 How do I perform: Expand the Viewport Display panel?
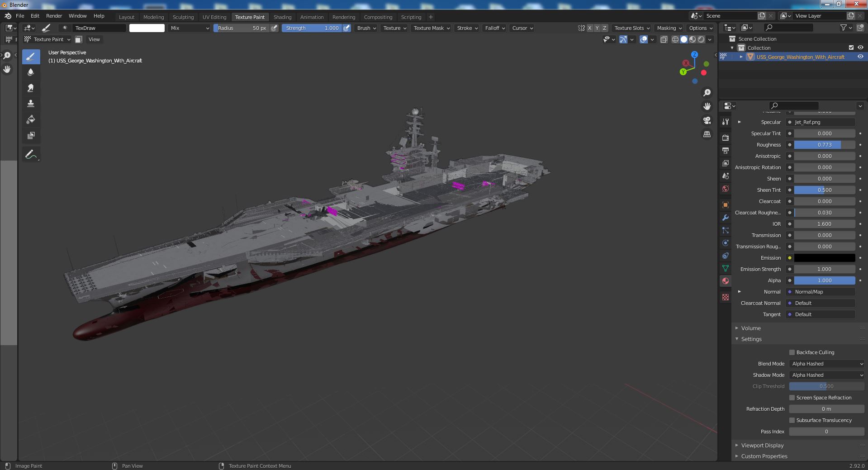pyautogui.click(x=762, y=445)
